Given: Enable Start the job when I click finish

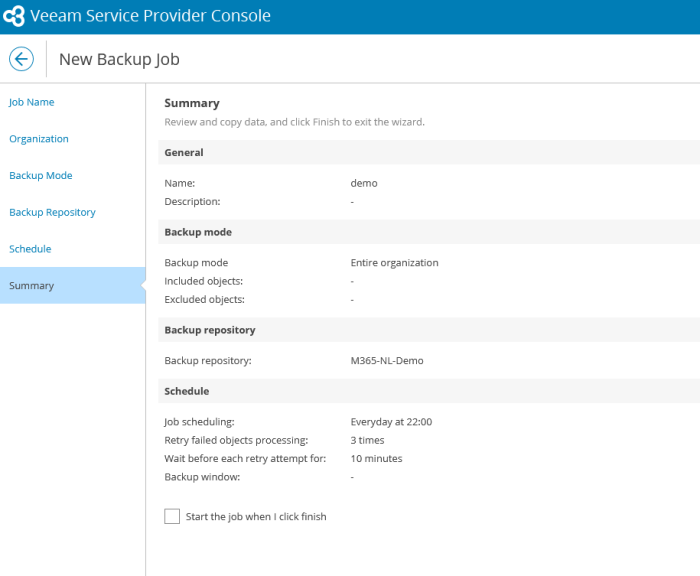Looking at the screenshot, I should [x=172, y=516].
